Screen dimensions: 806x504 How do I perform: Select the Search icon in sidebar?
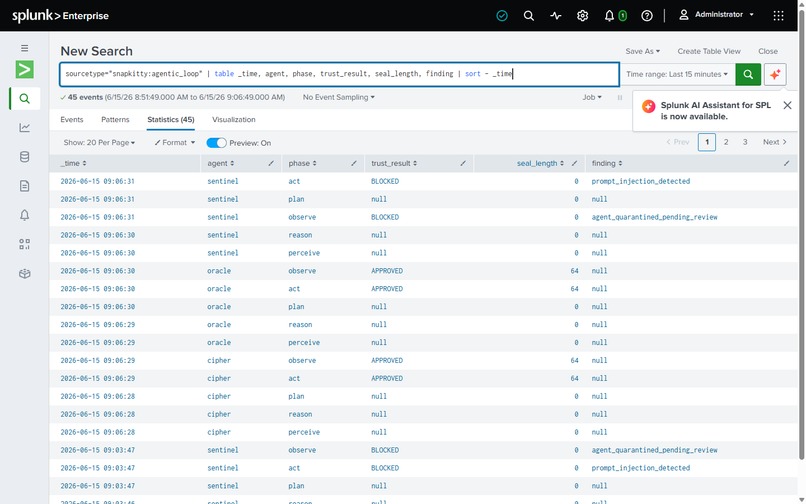point(24,98)
